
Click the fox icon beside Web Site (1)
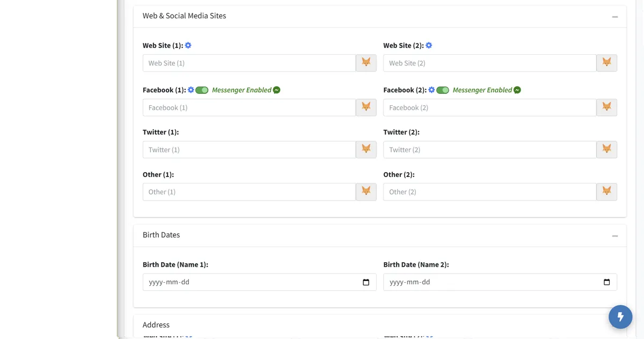point(366,63)
